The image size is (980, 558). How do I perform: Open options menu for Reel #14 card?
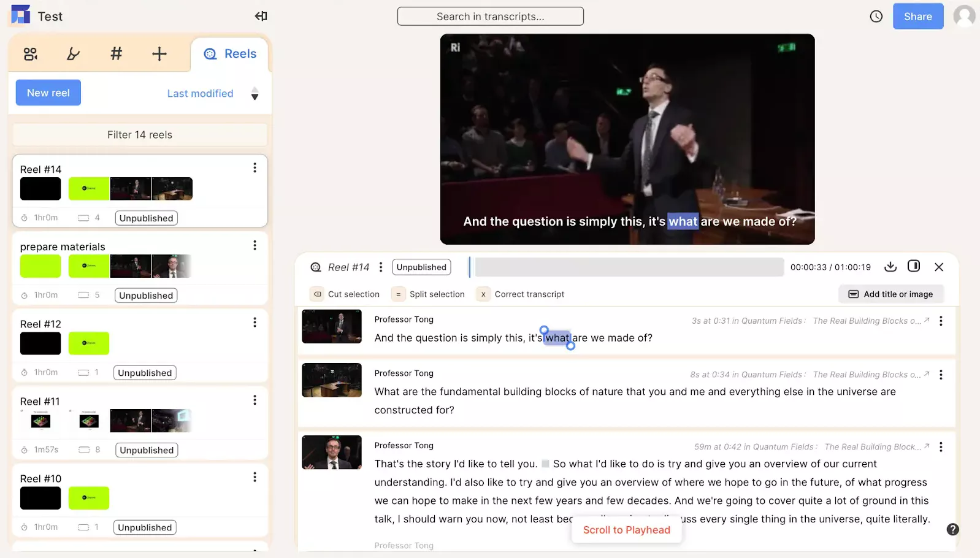tap(255, 168)
